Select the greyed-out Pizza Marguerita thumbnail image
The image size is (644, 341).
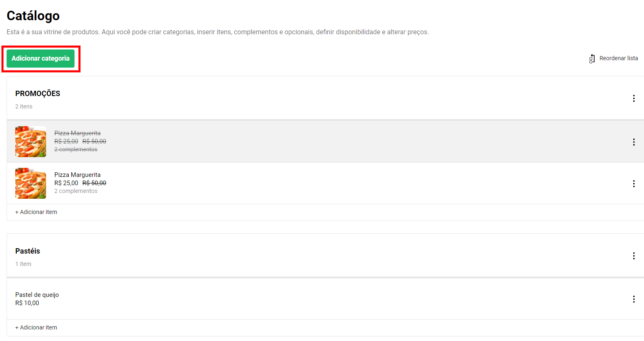point(30,141)
